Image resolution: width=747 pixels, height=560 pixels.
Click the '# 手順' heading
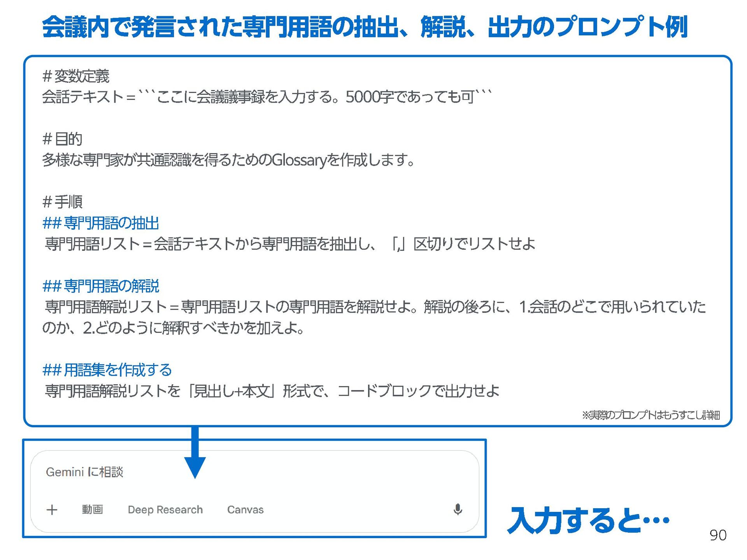click(62, 201)
